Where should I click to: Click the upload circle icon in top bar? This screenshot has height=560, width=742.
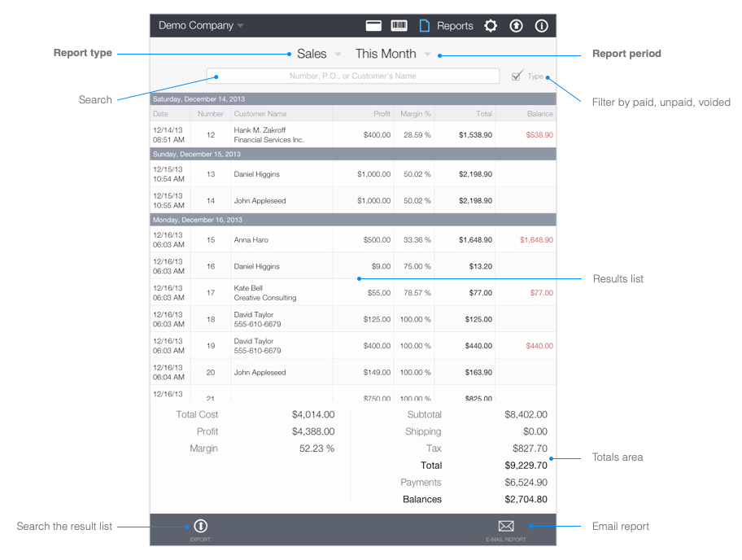pos(516,25)
